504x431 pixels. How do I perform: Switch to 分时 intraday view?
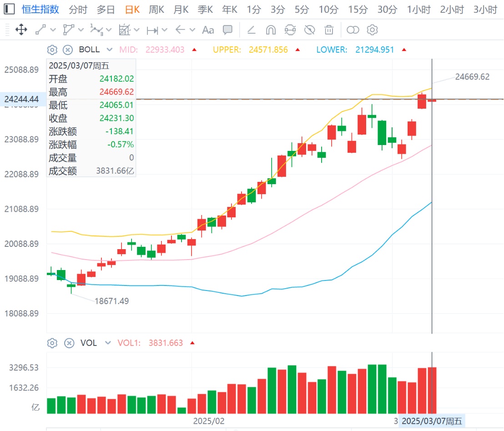pos(78,10)
